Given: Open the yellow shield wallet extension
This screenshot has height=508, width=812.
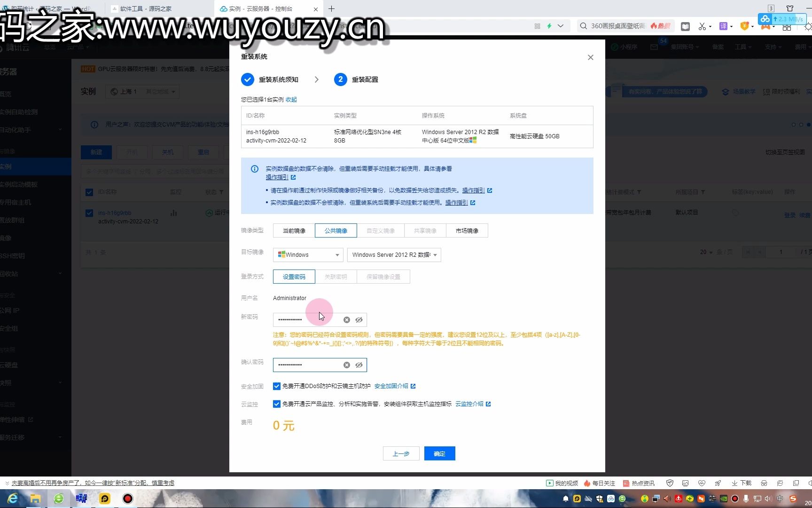Looking at the screenshot, I should pyautogui.click(x=744, y=26).
